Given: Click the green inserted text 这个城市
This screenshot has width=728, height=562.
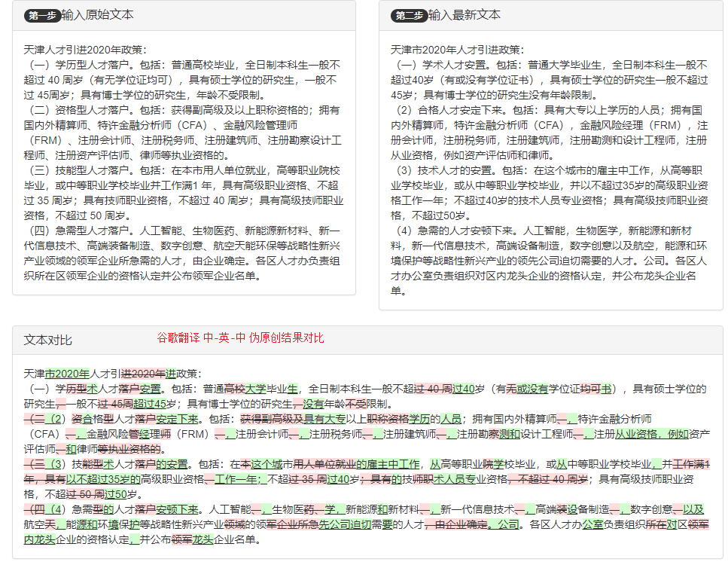Looking at the screenshot, I should point(267,464).
